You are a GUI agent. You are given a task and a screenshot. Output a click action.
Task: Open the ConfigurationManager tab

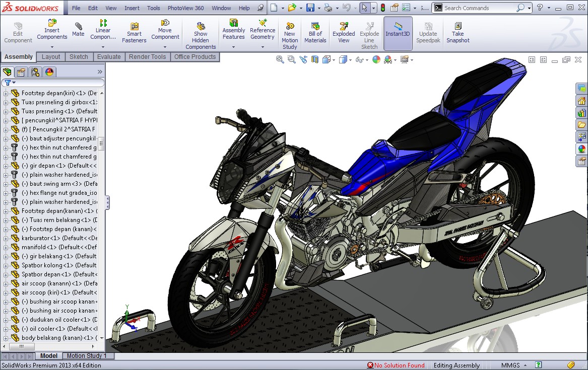pyautogui.click(x=35, y=72)
